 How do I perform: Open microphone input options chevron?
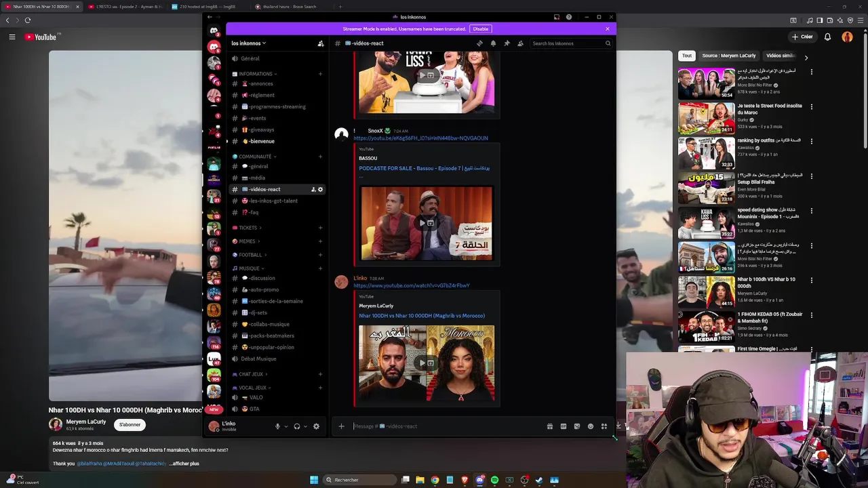click(286, 426)
